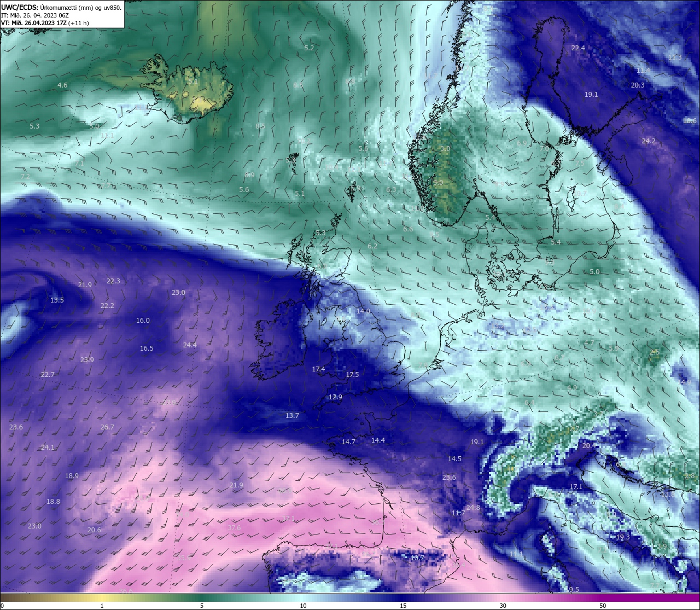Click the 18.8 value in the southwest

tap(53, 502)
